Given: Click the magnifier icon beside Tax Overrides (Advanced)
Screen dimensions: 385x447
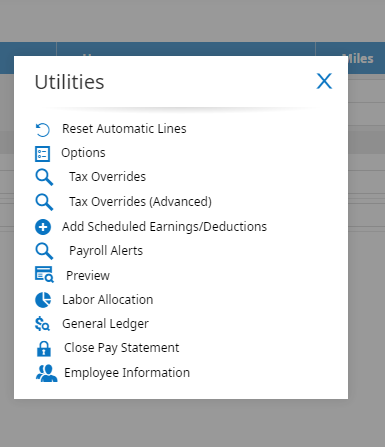Looking at the screenshot, I should 44,202.
